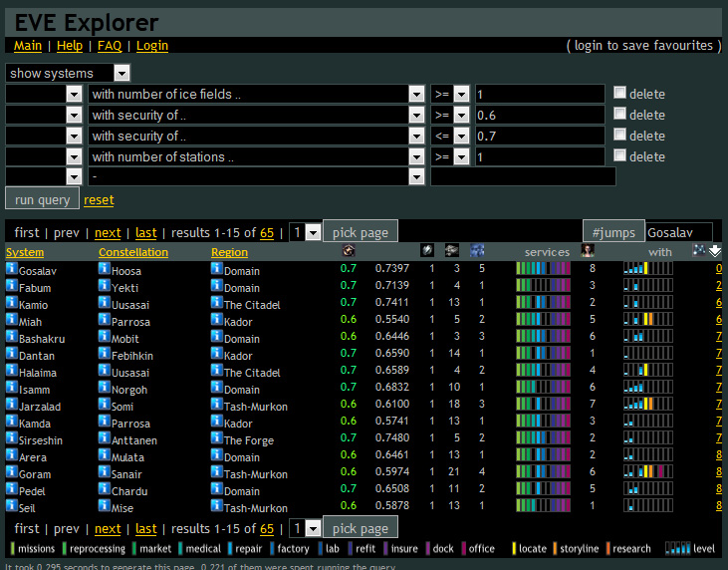Click the services color bar for Gosalav
The width and height of the screenshot is (728, 570).
[543, 268]
